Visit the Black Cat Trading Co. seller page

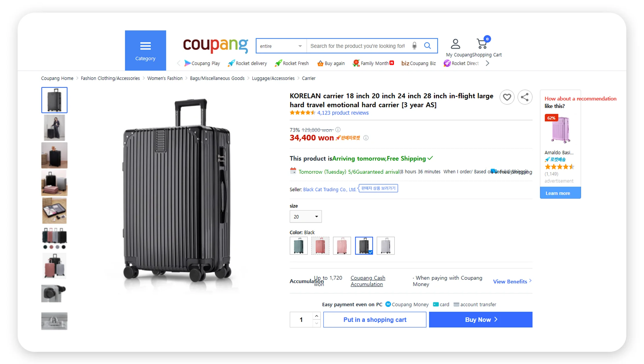(x=329, y=189)
